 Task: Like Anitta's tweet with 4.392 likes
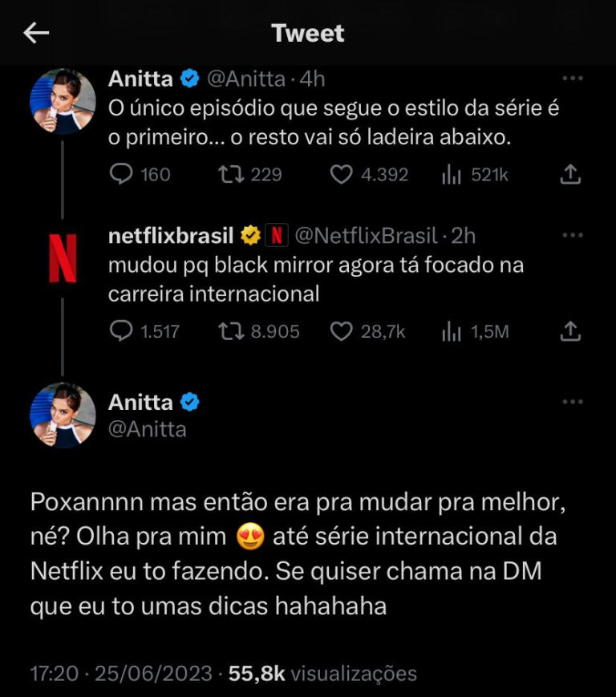(x=342, y=174)
